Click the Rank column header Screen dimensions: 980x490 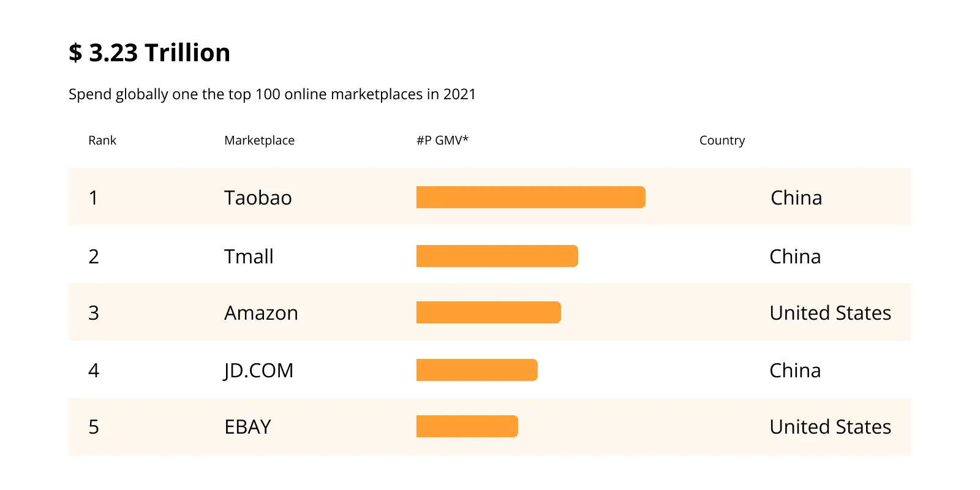tap(102, 140)
